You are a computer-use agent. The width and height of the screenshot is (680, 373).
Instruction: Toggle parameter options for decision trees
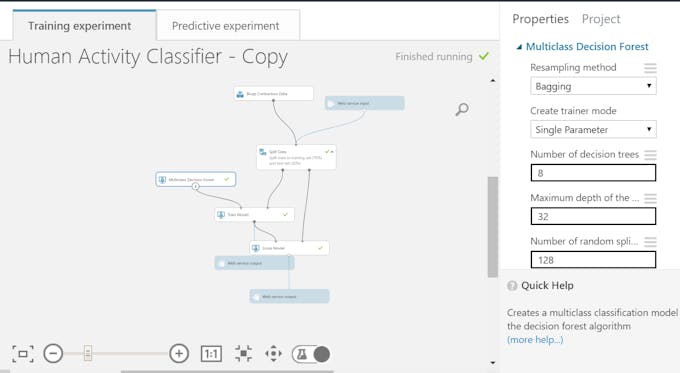[650, 155]
